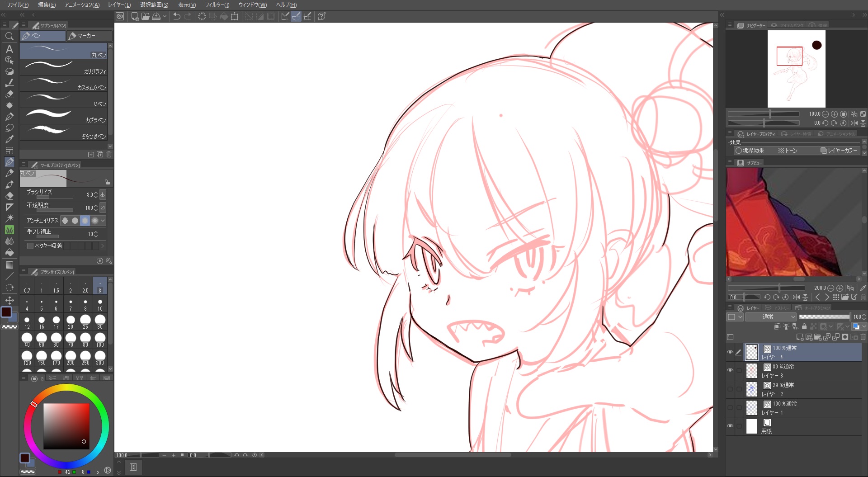Click the Clear (delete) burst icon

(x=202, y=16)
